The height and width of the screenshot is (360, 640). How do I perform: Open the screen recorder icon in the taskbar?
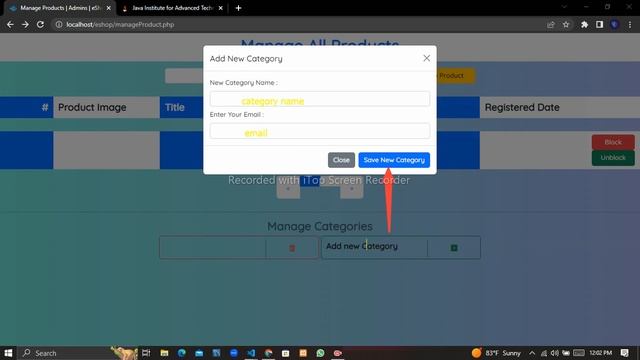coord(338,353)
